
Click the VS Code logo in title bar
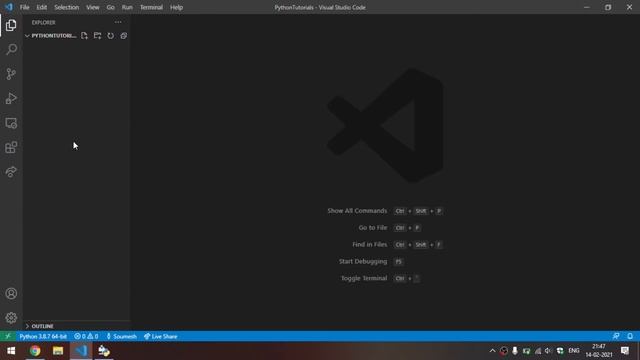[9, 7]
